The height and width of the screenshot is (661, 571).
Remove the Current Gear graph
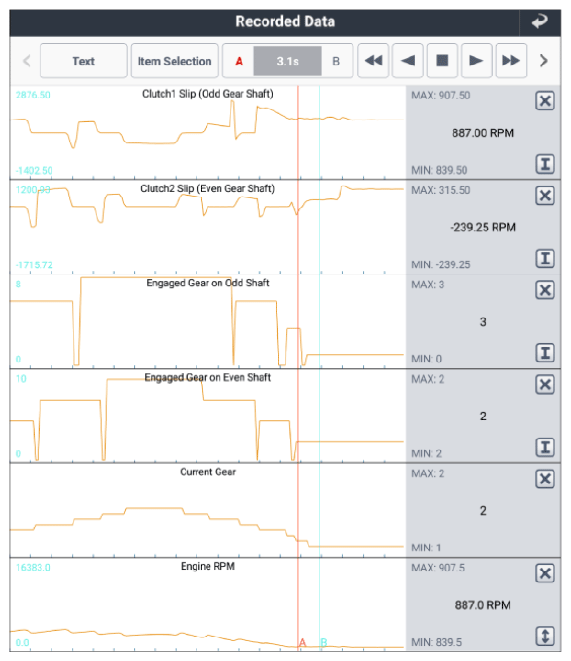544,479
